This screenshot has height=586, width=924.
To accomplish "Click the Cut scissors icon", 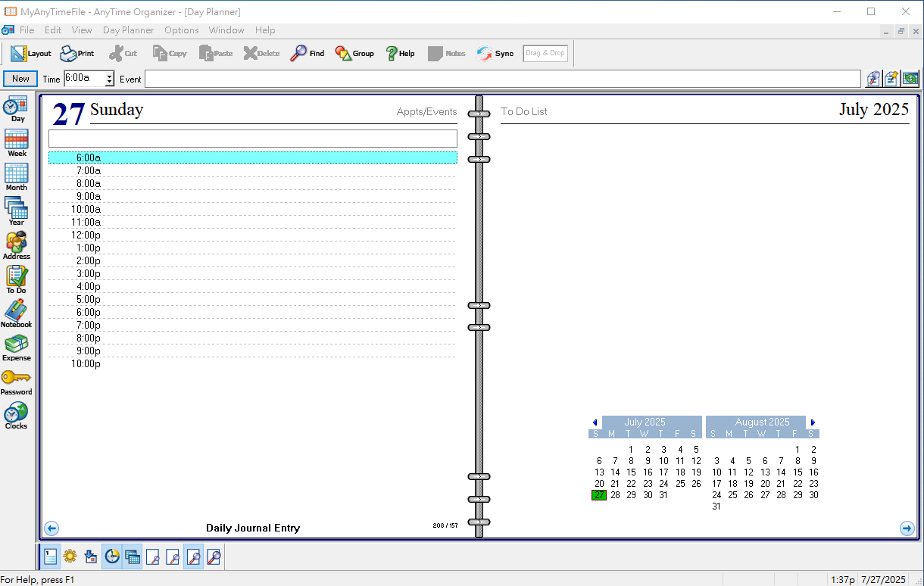I will tap(123, 54).
